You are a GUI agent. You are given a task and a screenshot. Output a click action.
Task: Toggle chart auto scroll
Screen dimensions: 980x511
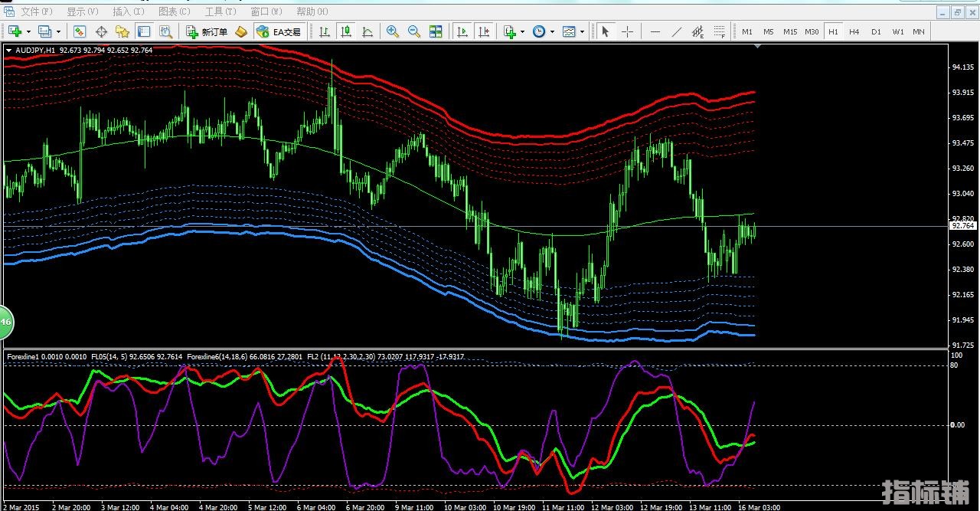coord(462,31)
